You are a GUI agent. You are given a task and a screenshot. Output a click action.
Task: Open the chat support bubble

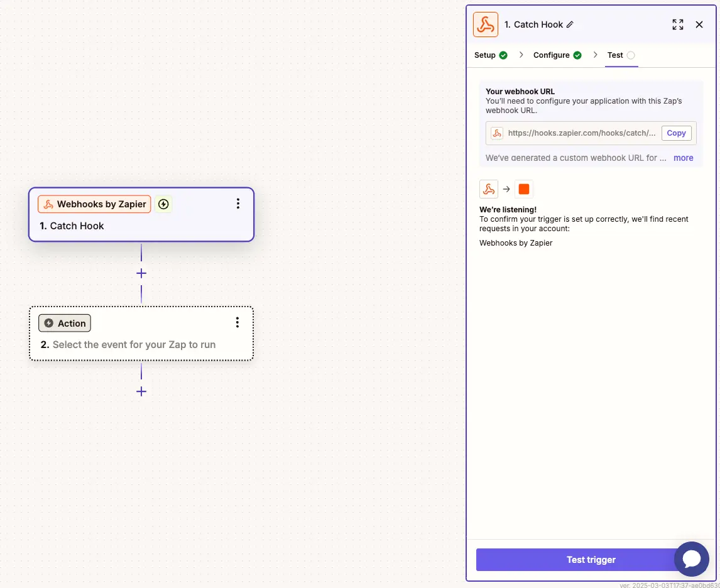click(691, 558)
